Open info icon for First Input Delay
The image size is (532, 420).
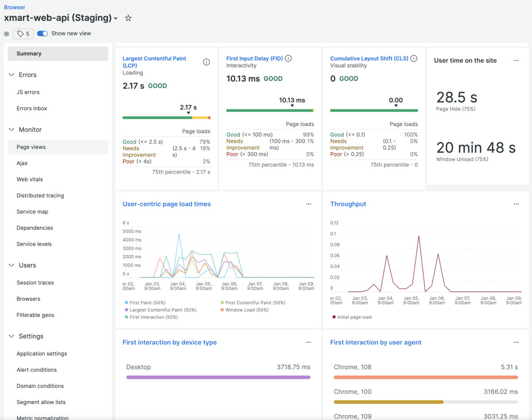tap(288, 58)
